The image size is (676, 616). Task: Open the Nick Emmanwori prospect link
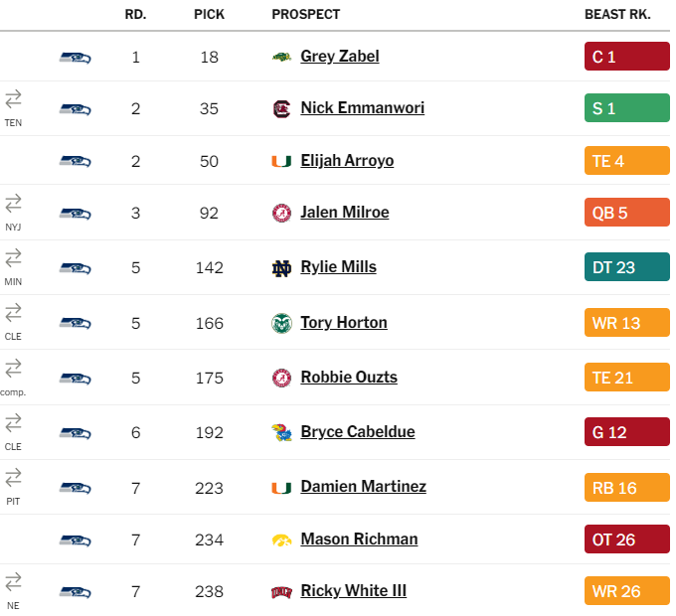coord(363,107)
